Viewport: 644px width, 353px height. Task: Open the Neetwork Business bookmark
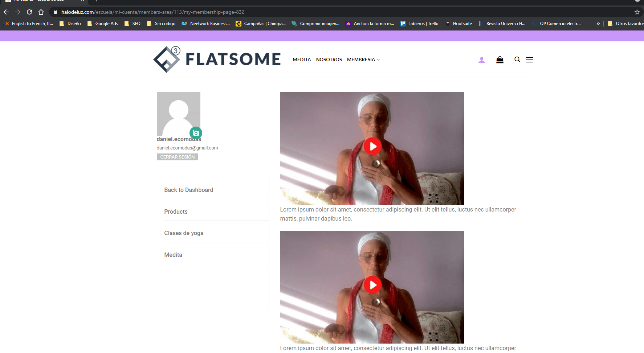206,24
